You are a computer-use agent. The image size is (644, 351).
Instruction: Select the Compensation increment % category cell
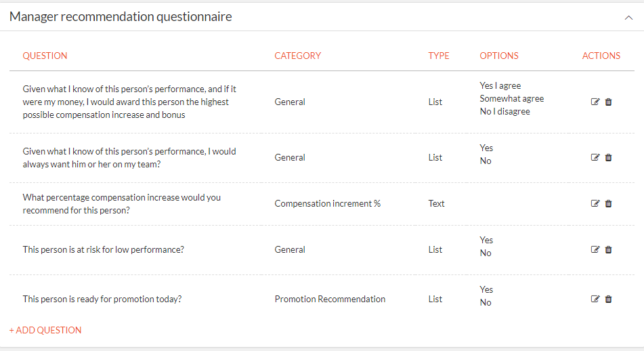(x=327, y=203)
